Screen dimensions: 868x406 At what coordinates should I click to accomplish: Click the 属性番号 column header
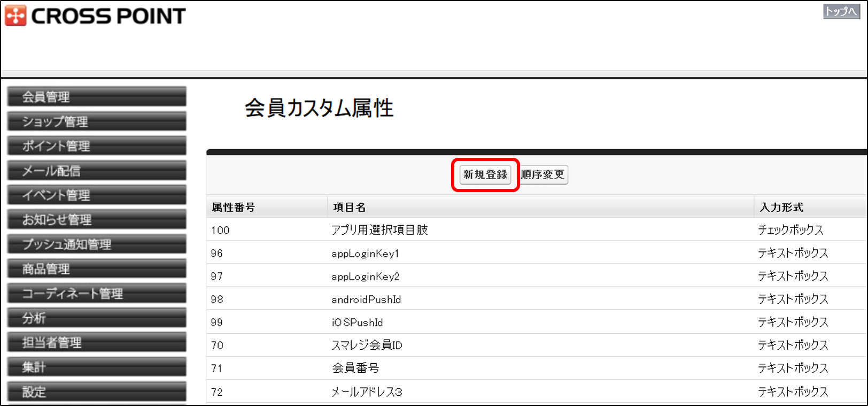234,208
